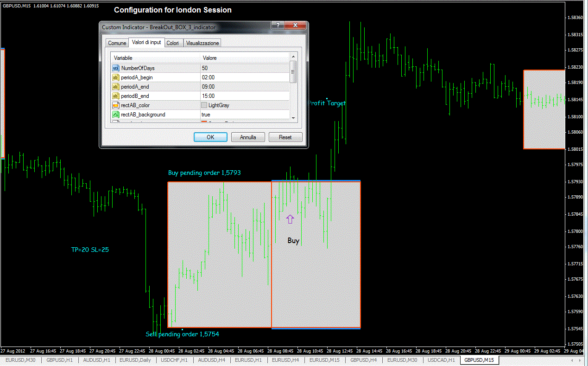Click the ab icon next to periodB_end
This screenshot has height=366, width=588.
(116, 96)
